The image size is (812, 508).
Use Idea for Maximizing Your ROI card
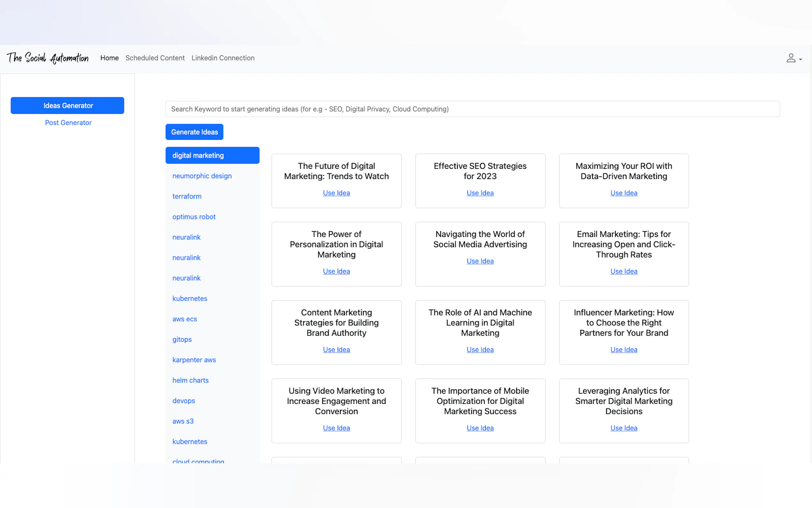point(624,193)
